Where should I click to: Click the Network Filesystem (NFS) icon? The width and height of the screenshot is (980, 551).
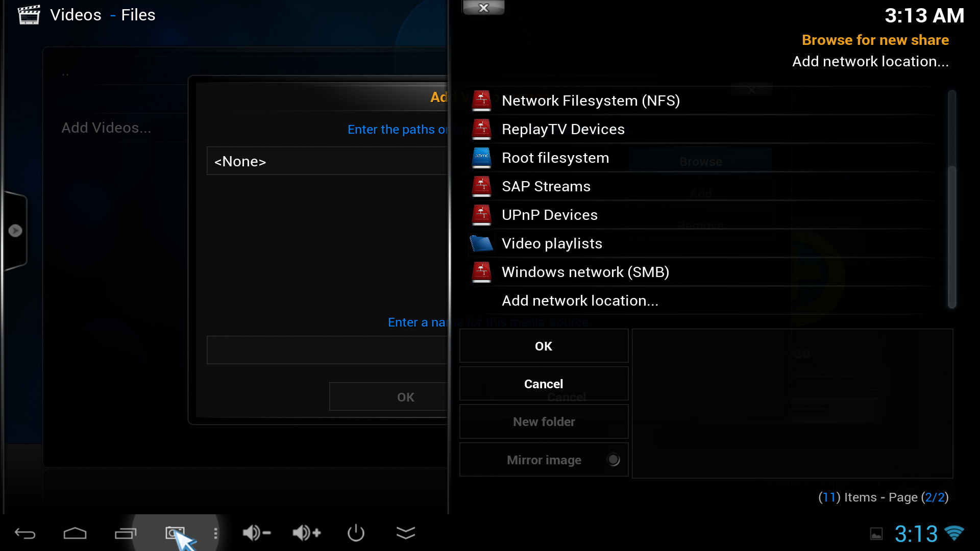481,101
